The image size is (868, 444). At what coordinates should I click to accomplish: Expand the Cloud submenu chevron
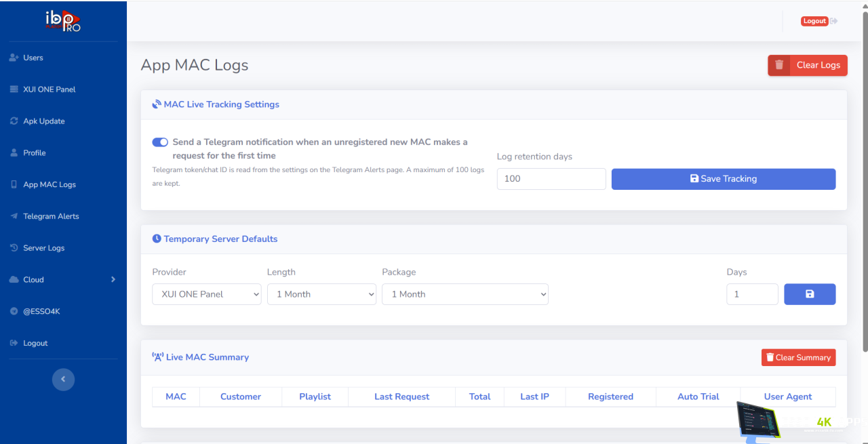point(113,279)
